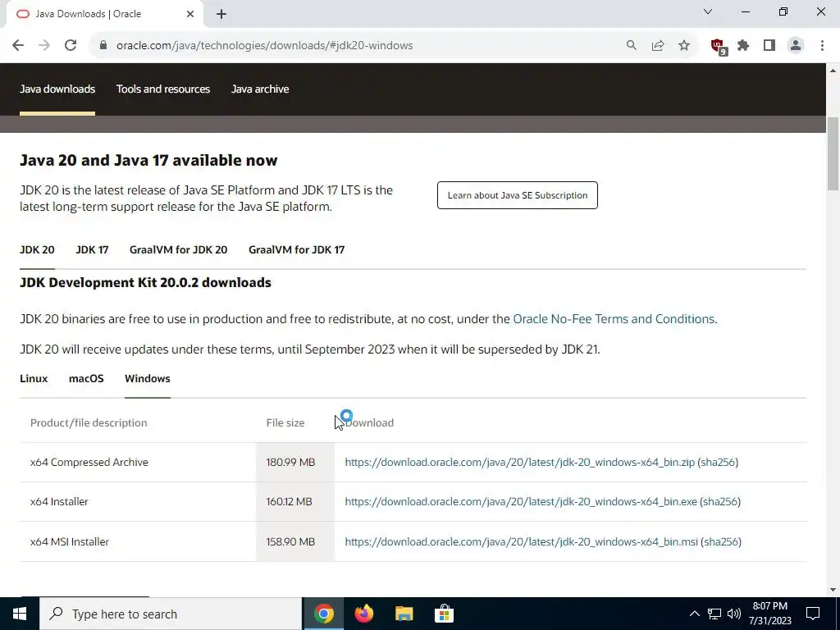Click the Type here to search box

click(x=171, y=614)
